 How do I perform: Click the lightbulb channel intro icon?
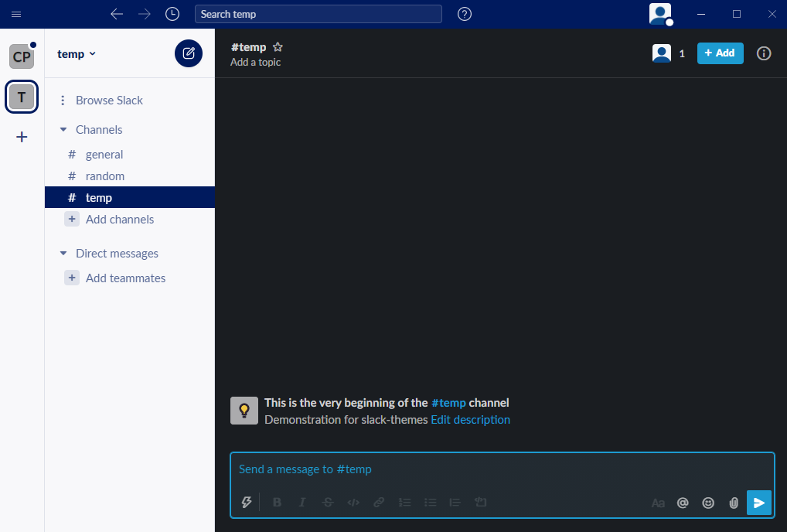[244, 411]
